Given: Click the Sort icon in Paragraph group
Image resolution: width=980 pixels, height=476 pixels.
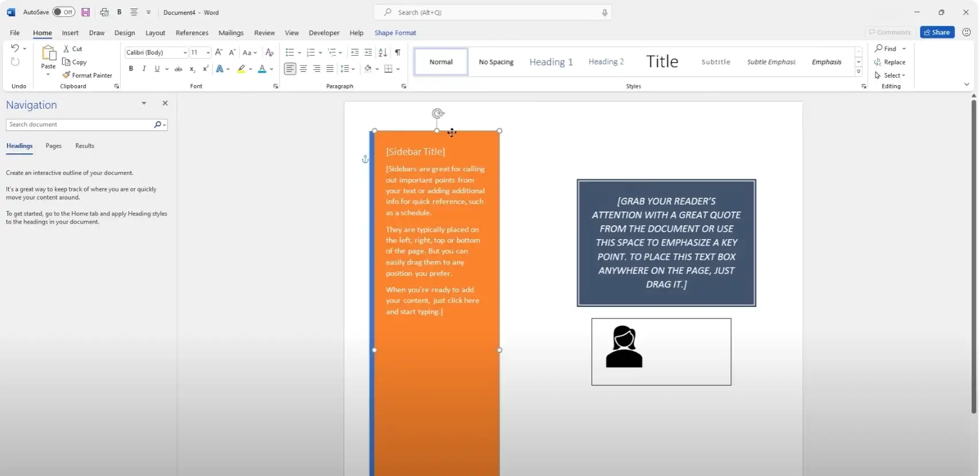Looking at the screenshot, I should click(x=382, y=52).
